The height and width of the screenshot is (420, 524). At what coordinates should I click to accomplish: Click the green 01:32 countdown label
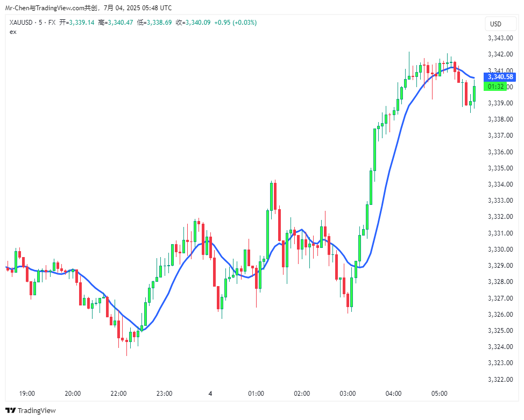(495, 87)
